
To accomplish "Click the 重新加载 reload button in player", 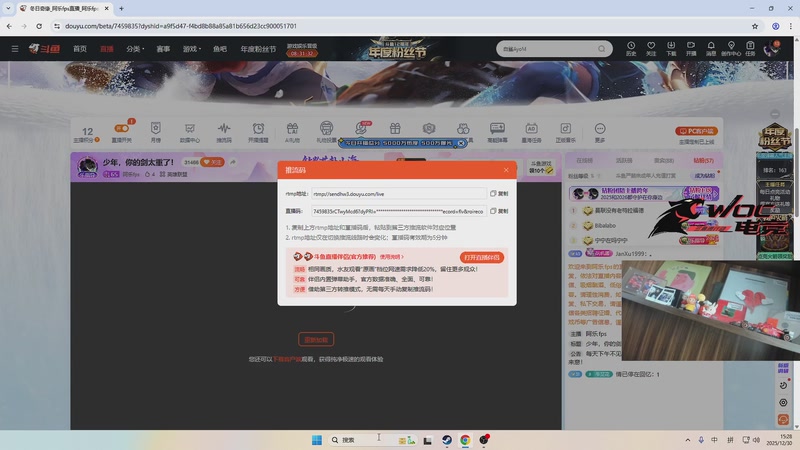I will click(x=316, y=340).
